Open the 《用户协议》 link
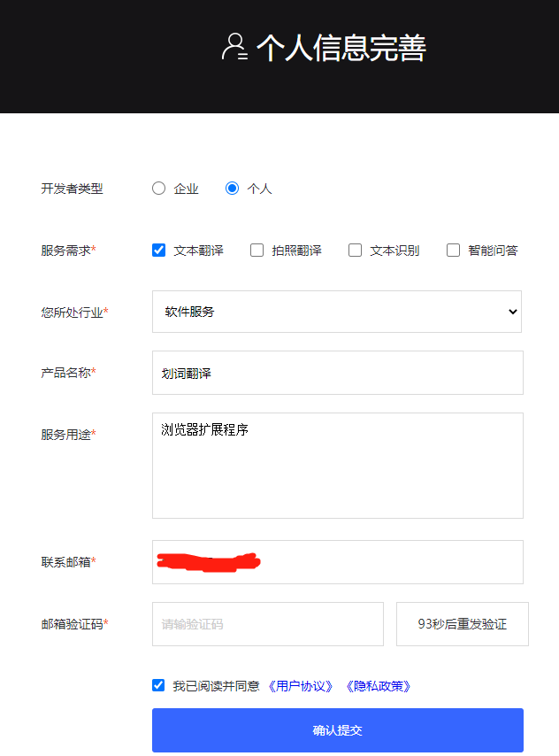The height and width of the screenshot is (756, 559). point(302,686)
